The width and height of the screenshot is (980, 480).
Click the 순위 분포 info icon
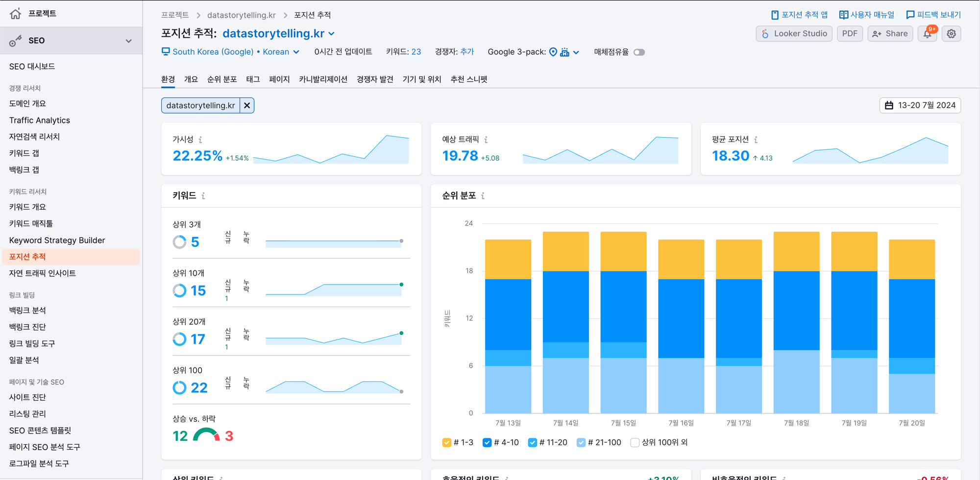point(483,196)
